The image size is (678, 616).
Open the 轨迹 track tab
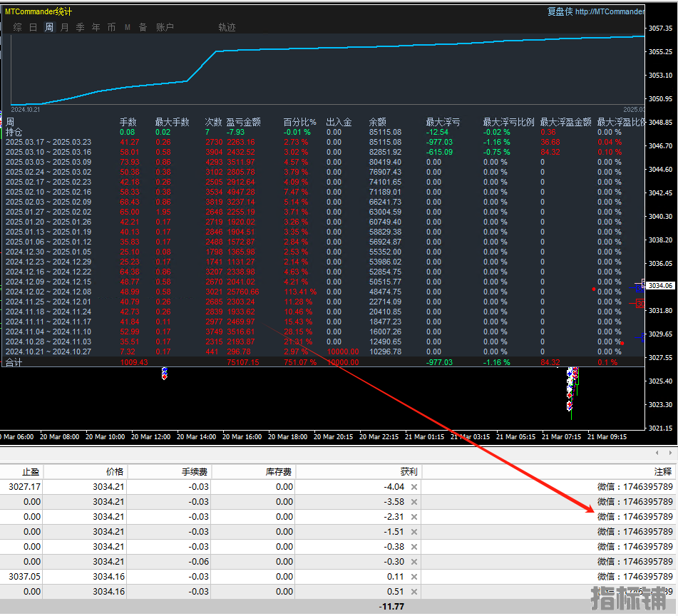tap(227, 27)
